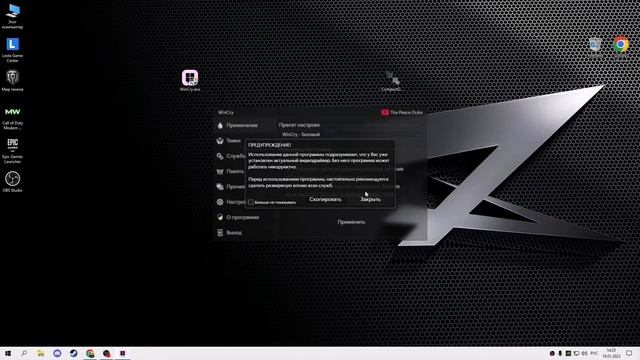Image resolution: width=640 pixels, height=360 pixels.
Task: Click the taskbar clock and date
Action: (x=611, y=353)
